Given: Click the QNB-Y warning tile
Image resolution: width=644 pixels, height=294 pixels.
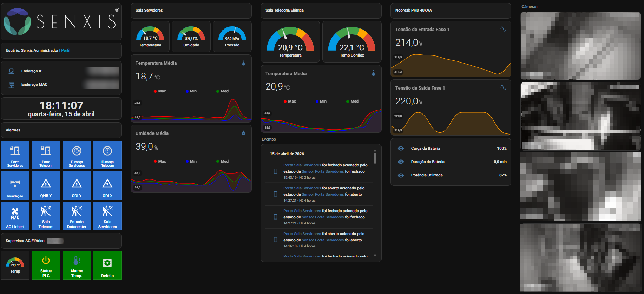Looking at the screenshot, I should (x=46, y=185).
